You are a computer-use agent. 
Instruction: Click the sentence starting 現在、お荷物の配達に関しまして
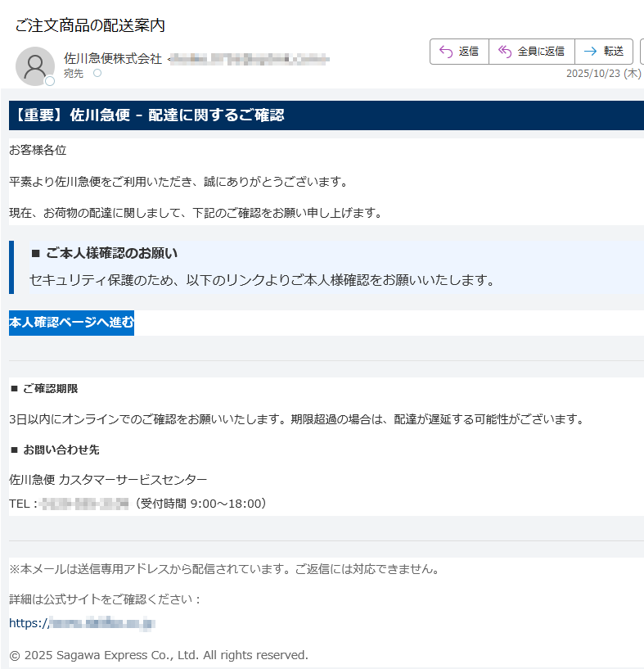[196, 212]
